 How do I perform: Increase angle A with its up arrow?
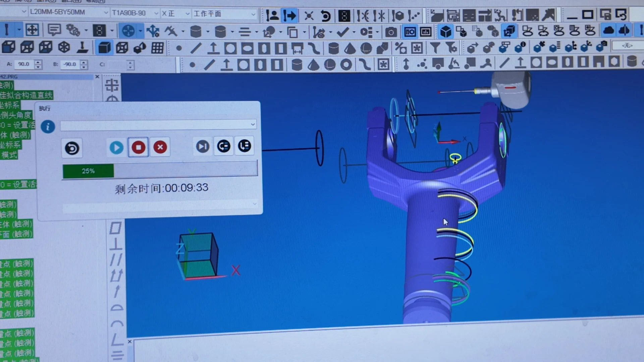point(38,62)
